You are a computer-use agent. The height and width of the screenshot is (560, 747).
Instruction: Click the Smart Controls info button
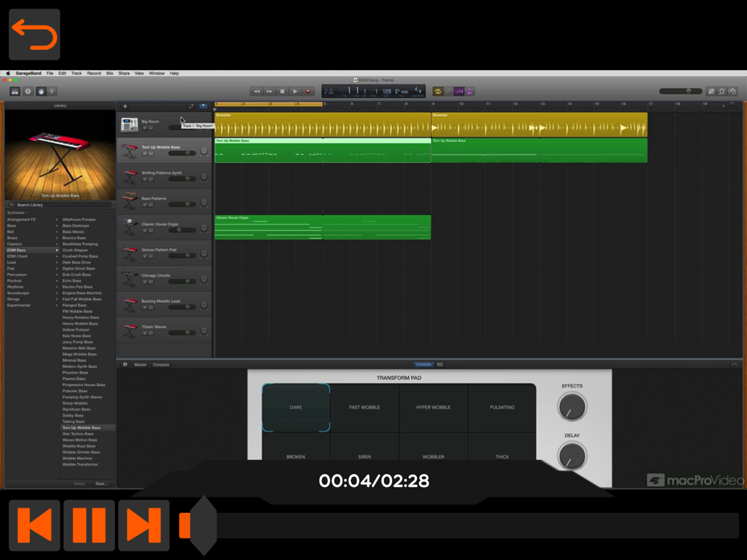[x=125, y=365]
